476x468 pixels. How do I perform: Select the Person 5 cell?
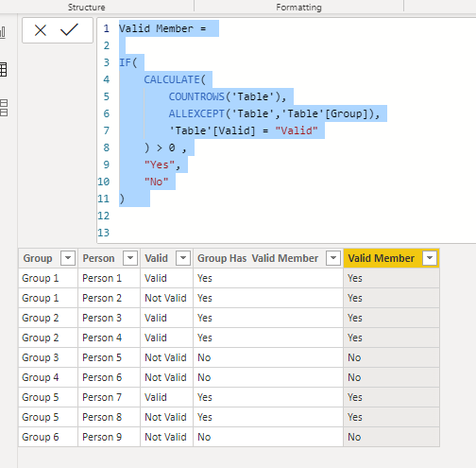[109, 357]
